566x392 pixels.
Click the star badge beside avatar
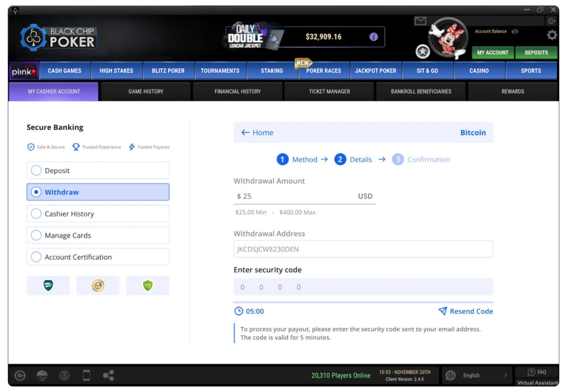(423, 51)
